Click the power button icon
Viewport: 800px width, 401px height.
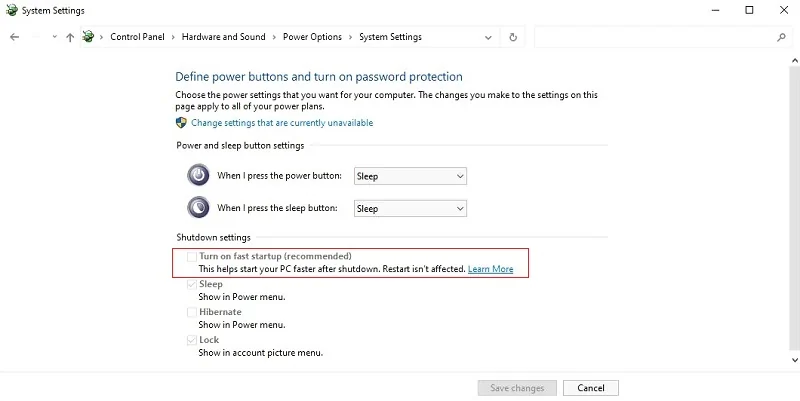[198, 175]
